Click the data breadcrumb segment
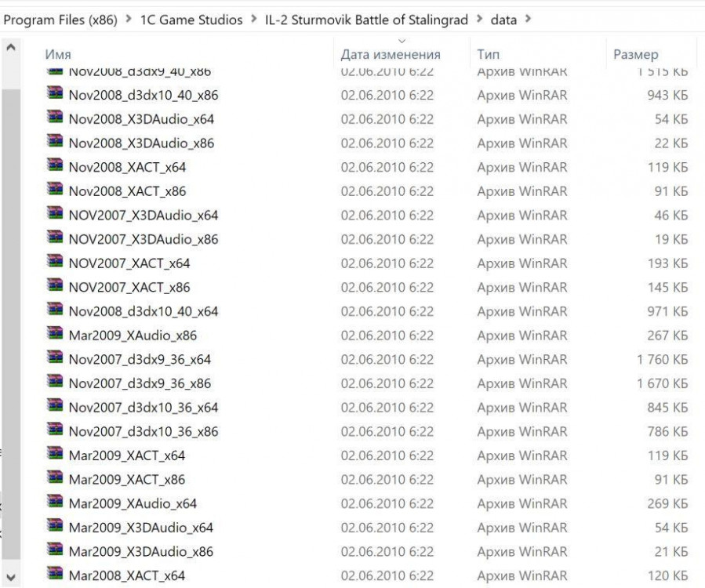 click(x=503, y=20)
